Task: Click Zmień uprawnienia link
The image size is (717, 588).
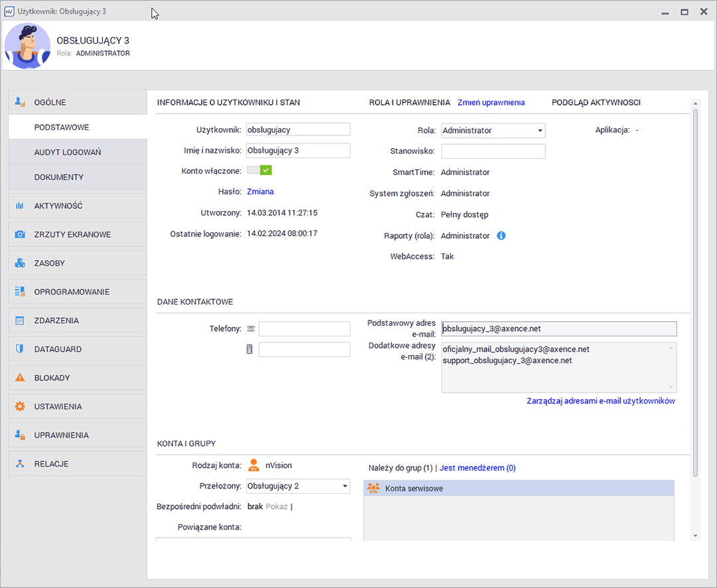Action: 491,102
